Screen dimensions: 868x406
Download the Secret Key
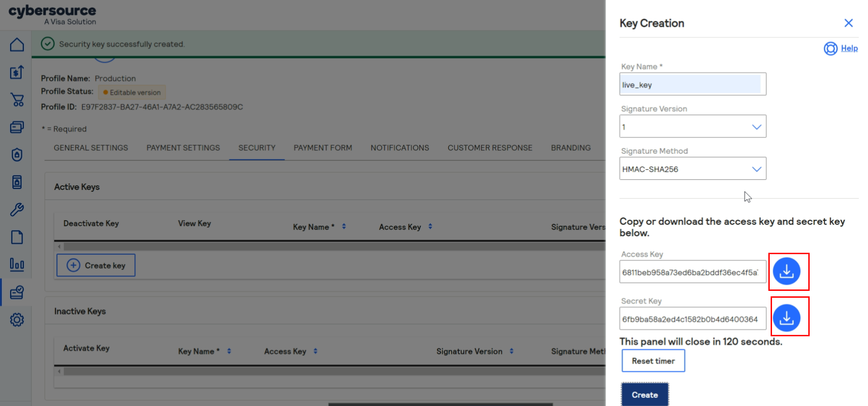(x=786, y=318)
